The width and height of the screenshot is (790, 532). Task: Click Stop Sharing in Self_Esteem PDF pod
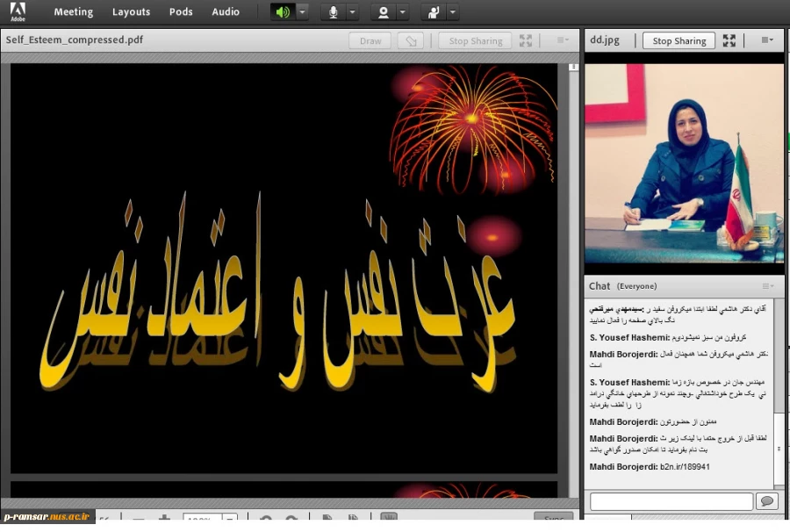(476, 40)
